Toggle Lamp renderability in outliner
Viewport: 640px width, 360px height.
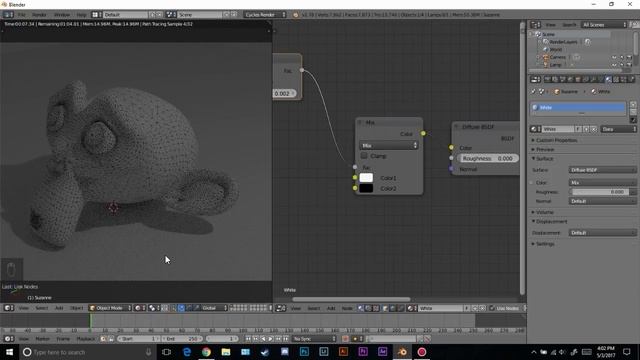coord(629,64)
